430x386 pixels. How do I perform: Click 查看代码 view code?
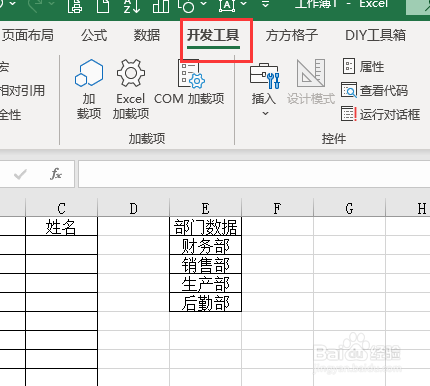click(374, 90)
